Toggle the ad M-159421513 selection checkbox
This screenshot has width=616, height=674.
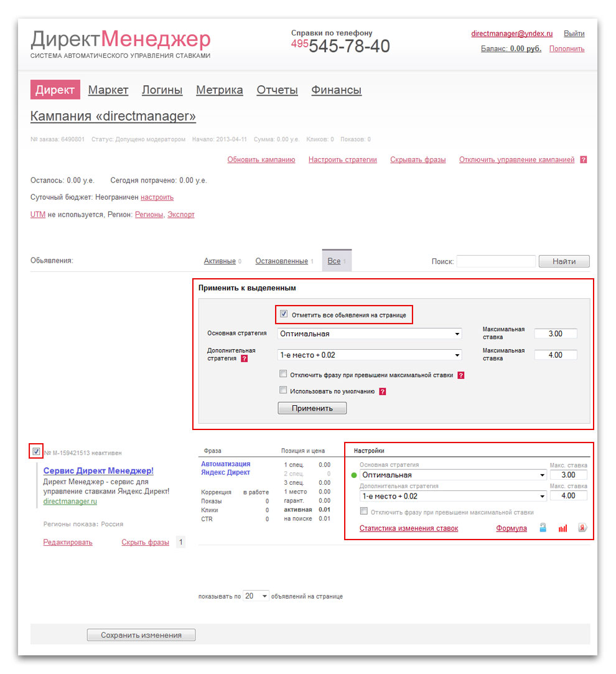[36, 451]
